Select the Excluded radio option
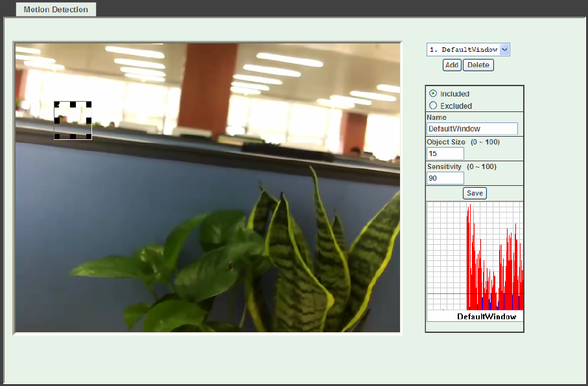 [433, 106]
